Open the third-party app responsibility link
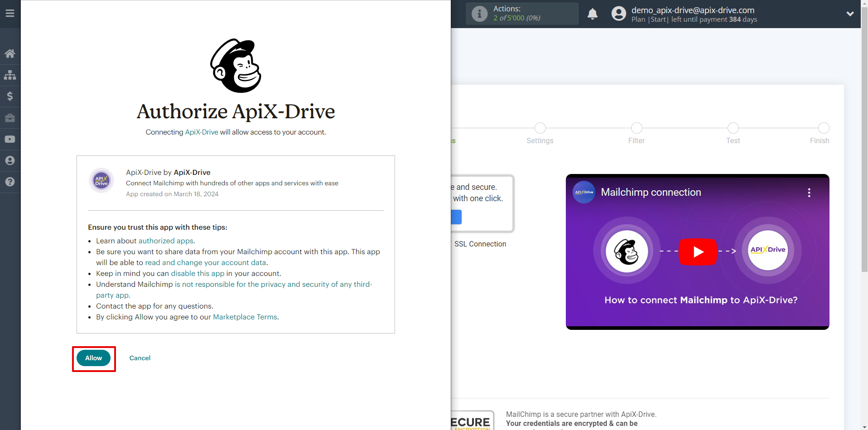Viewport: 868px width, 430px height. coord(234,290)
